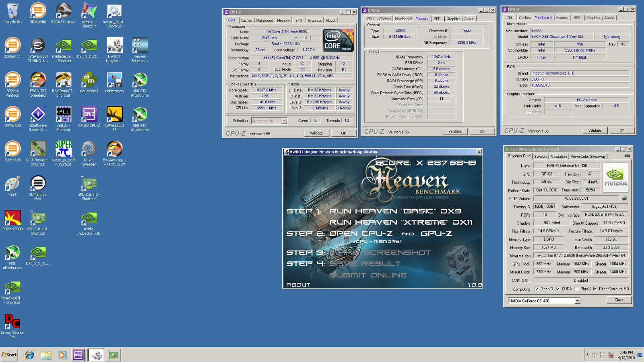The image size is (644, 362).
Task: Open Paint desktop icon
Action: (12, 186)
